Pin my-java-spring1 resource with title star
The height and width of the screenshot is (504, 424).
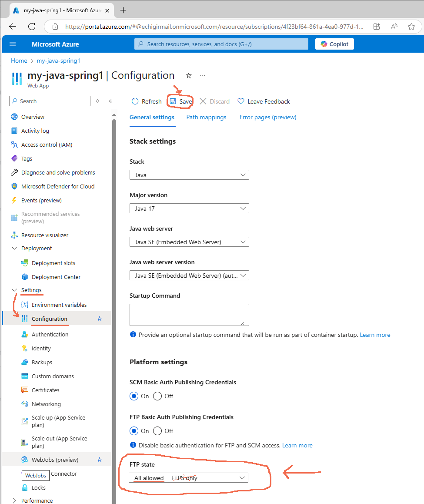[x=189, y=76]
